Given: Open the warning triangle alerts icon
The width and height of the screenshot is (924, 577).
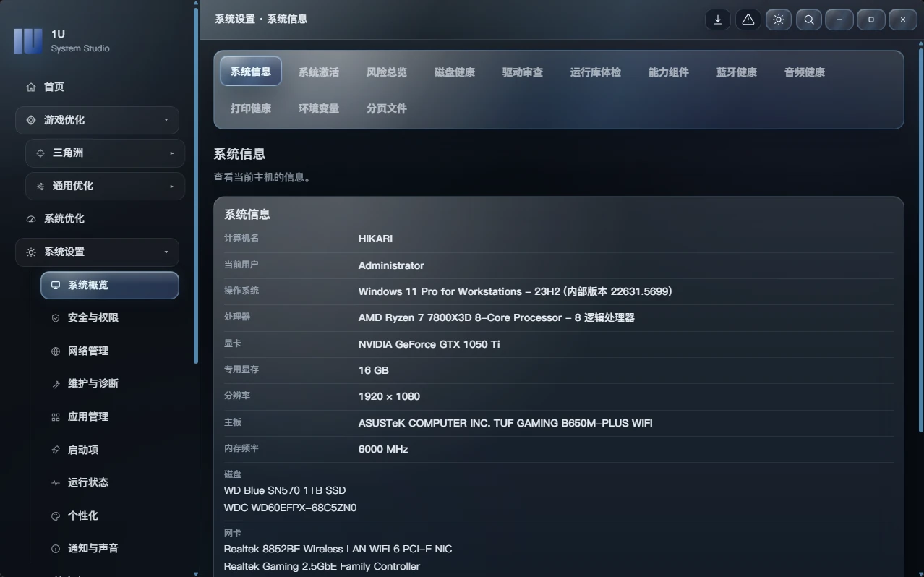Looking at the screenshot, I should 748,20.
